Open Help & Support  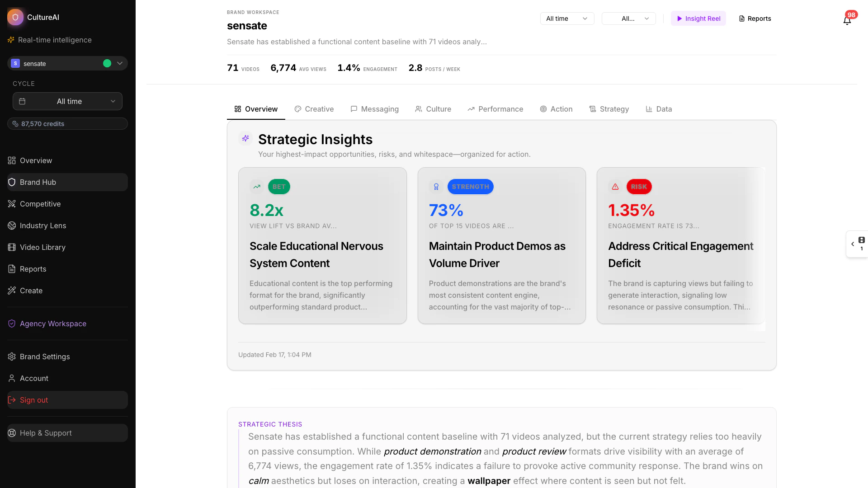pyautogui.click(x=46, y=433)
